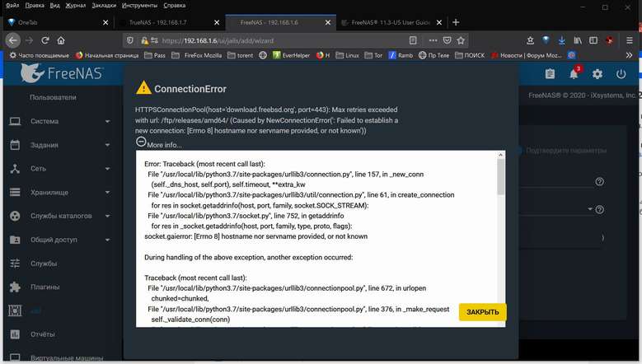Expand the Общий доступ sidebar menu
The image size is (642, 364).
click(61, 240)
